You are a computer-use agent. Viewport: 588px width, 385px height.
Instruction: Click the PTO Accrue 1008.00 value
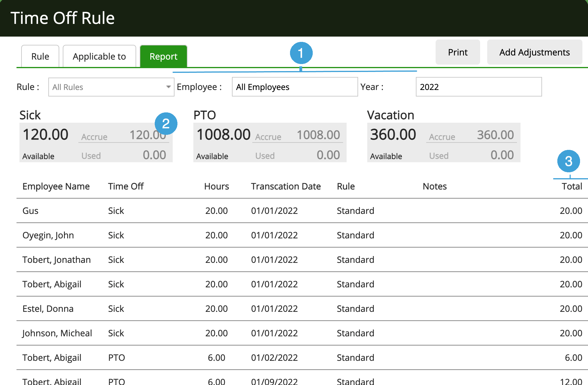click(x=318, y=135)
